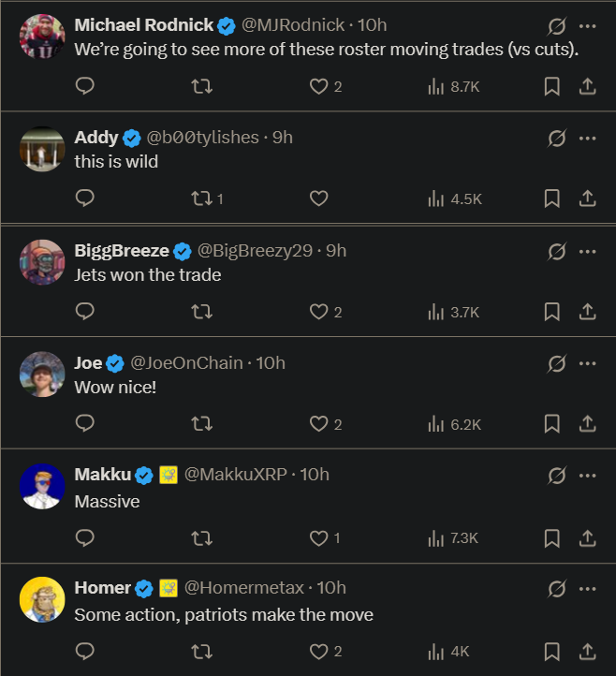Image resolution: width=616 pixels, height=676 pixels.
Task: View analytics on Homer's tweet
Action: (x=448, y=652)
